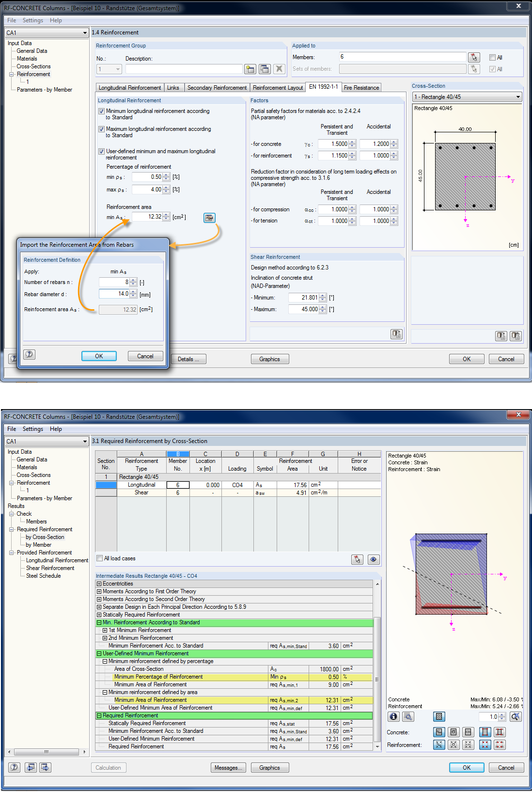Open CA1 case dropdown in lower window
Image resolution: width=532 pixels, height=792 pixels.
pyautogui.click(x=85, y=442)
